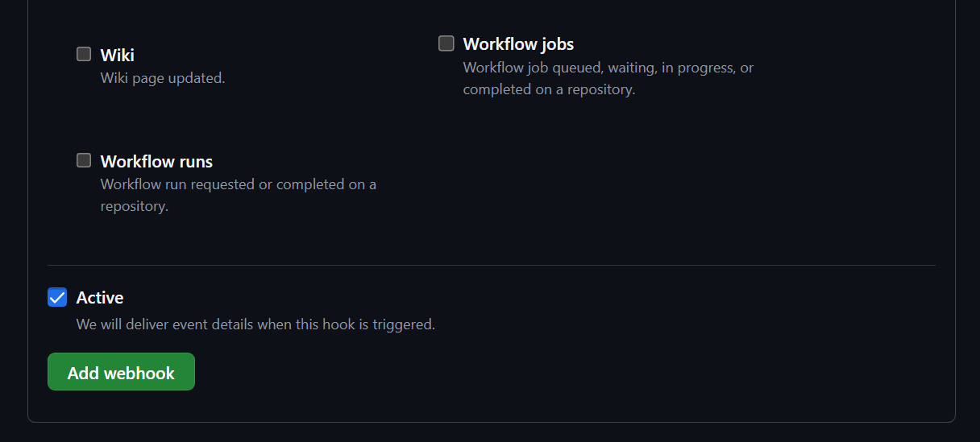The width and height of the screenshot is (980, 442).
Task: Uncheck the blue Active checkbox
Action: coord(57,297)
